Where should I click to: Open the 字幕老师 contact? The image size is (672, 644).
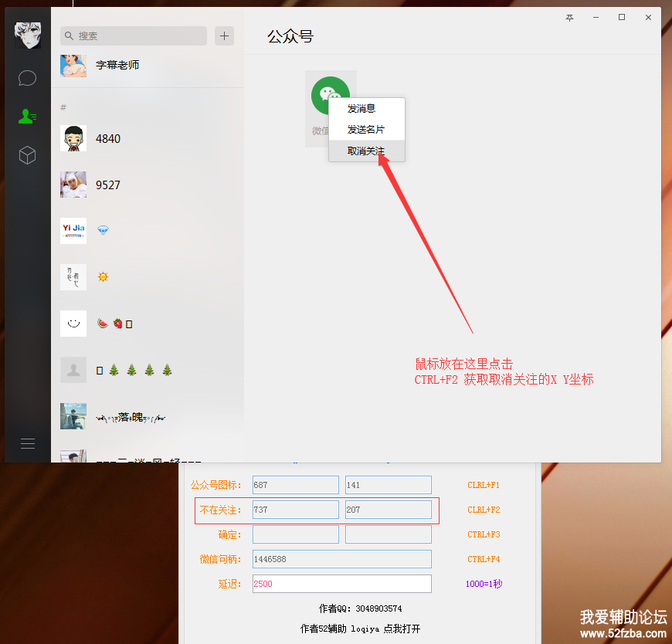[148, 65]
